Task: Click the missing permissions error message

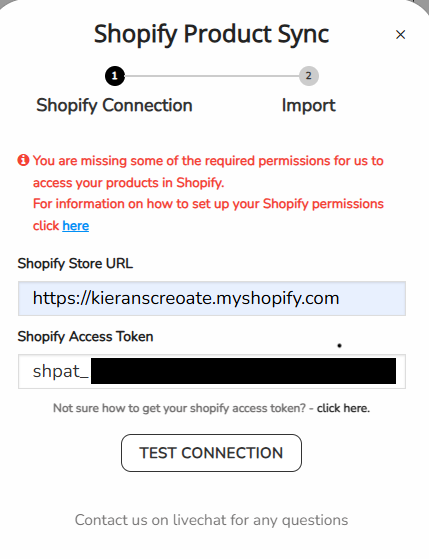Action: pyautogui.click(x=208, y=172)
